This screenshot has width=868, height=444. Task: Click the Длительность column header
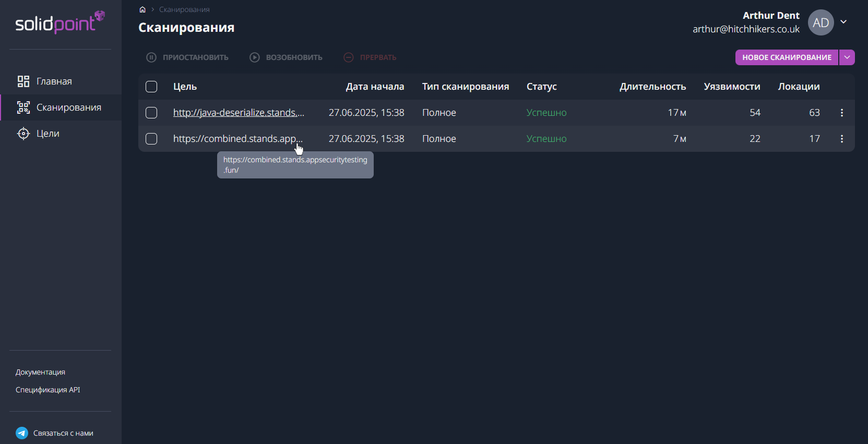point(652,87)
